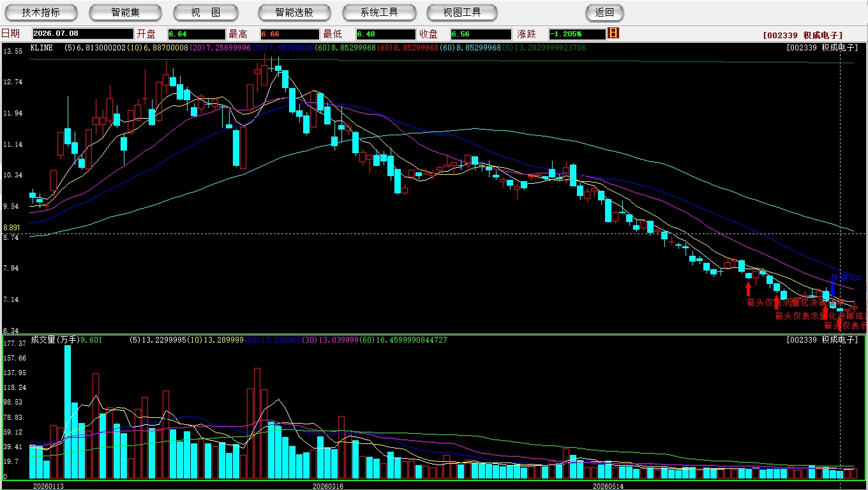Viewport: 868px width, 490px height.
Task: Click the (30)7.65700006 moving average value
Action: tap(281, 48)
